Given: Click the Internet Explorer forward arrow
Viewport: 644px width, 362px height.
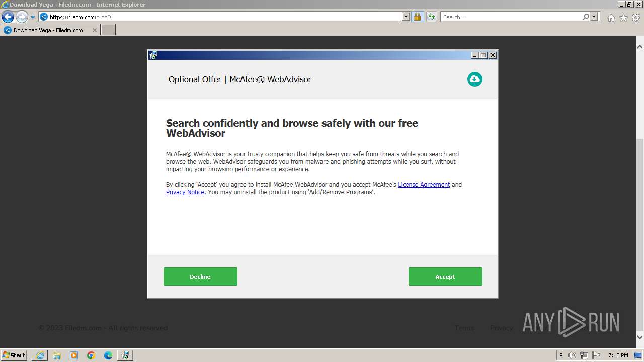Looking at the screenshot, I should 21,17.
